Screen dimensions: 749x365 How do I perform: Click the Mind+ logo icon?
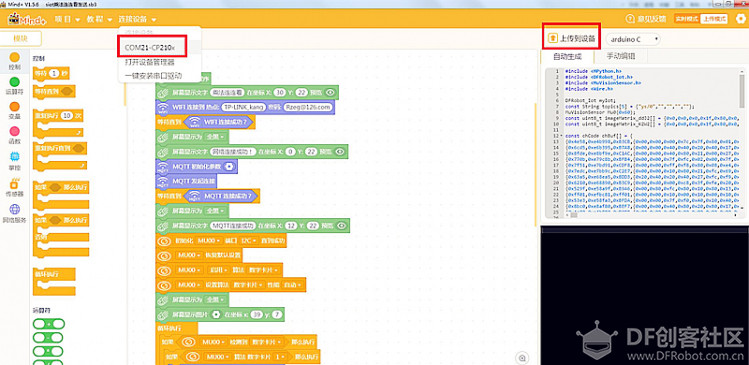point(27,20)
